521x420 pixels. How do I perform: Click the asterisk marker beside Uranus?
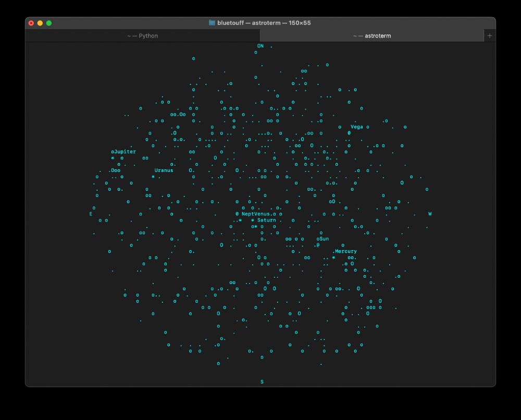pyautogui.click(x=153, y=177)
